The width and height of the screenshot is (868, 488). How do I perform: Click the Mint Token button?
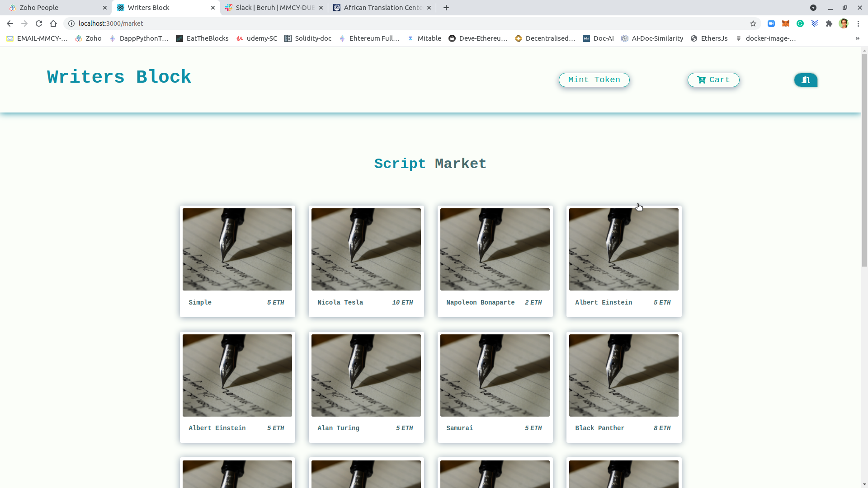point(594,80)
